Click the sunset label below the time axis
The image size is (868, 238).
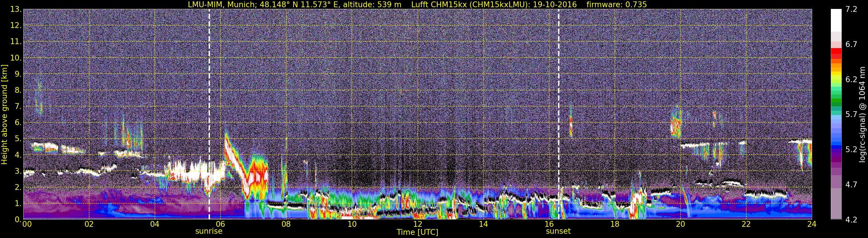(x=558, y=231)
